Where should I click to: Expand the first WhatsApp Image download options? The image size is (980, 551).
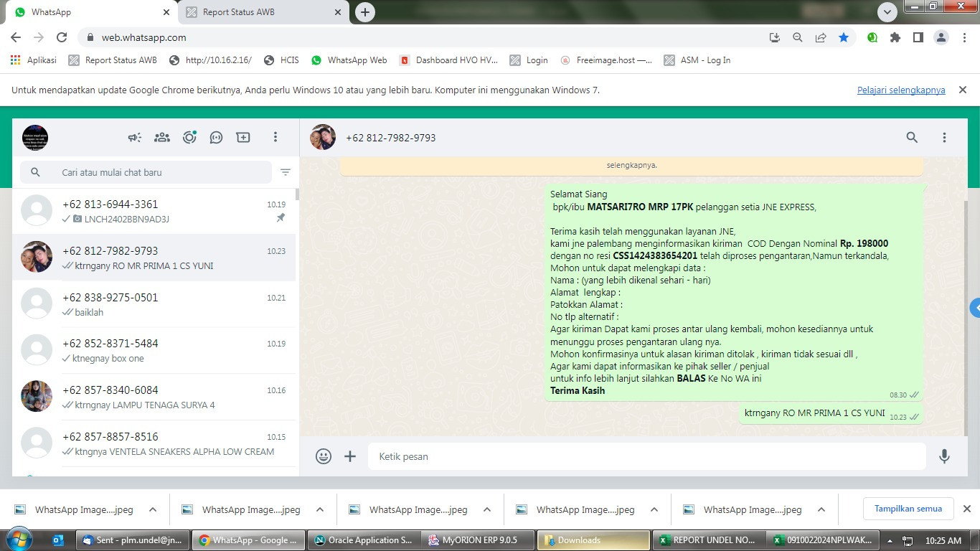pyautogui.click(x=153, y=509)
